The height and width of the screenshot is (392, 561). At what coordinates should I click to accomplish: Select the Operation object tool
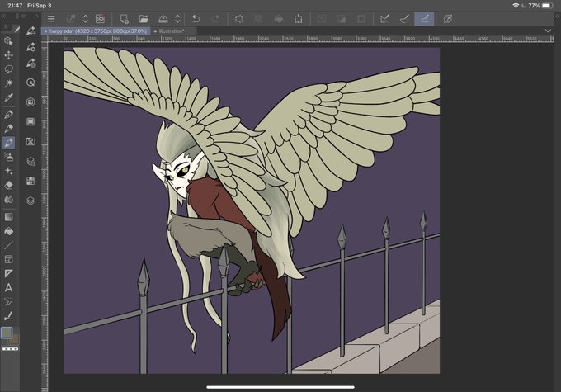[x=8, y=41]
